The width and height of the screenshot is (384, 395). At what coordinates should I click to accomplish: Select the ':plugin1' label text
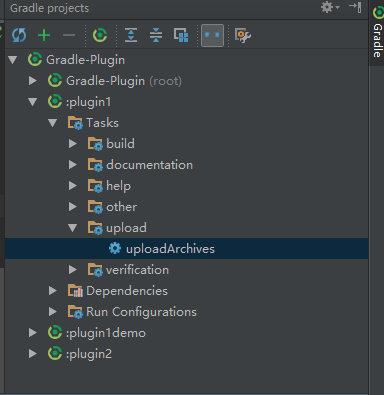click(88, 102)
